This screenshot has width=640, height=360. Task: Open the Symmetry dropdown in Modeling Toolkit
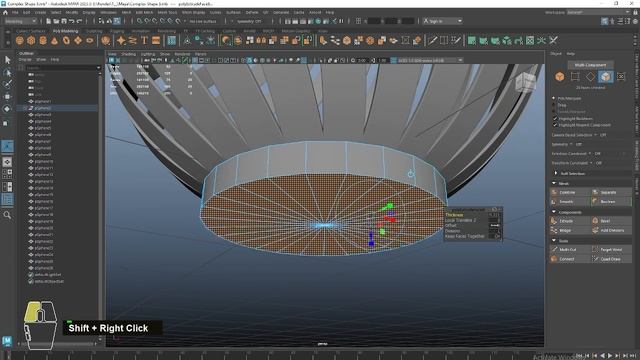coord(570,144)
